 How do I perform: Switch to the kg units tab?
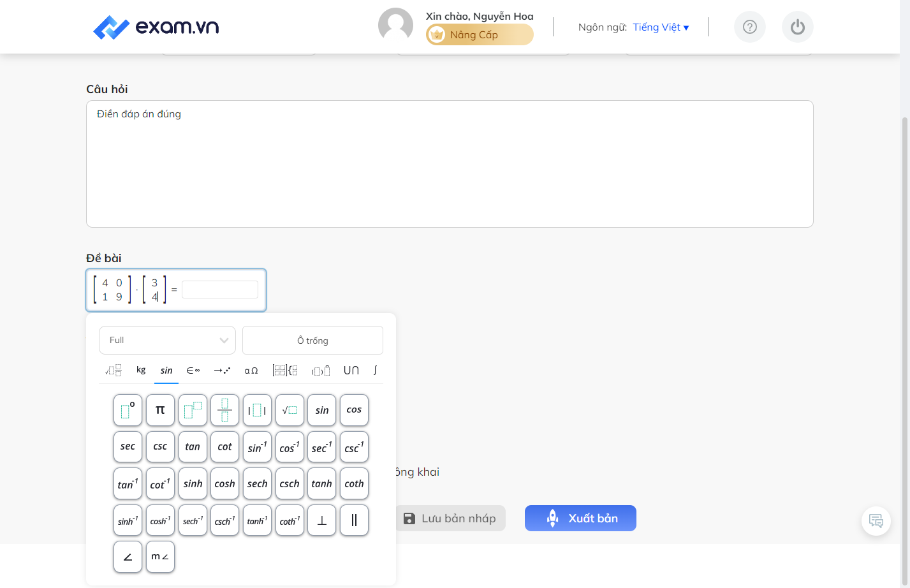[141, 370]
